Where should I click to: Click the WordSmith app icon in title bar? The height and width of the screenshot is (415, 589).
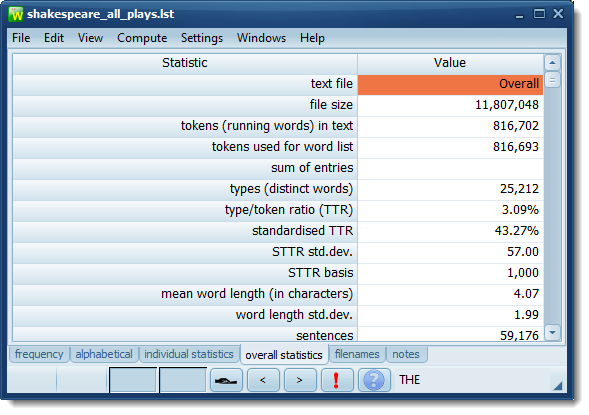[16, 15]
